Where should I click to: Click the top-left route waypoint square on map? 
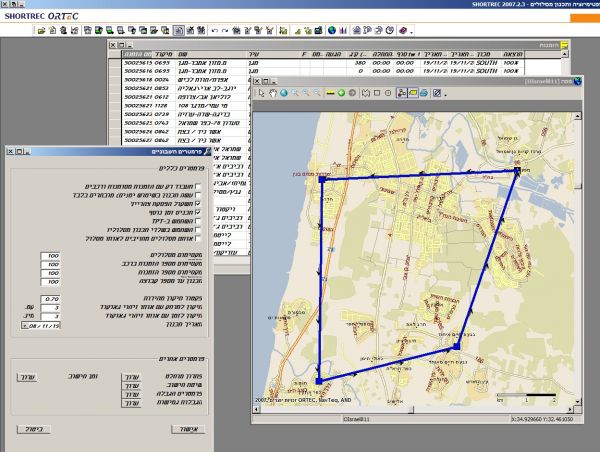coord(322,179)
